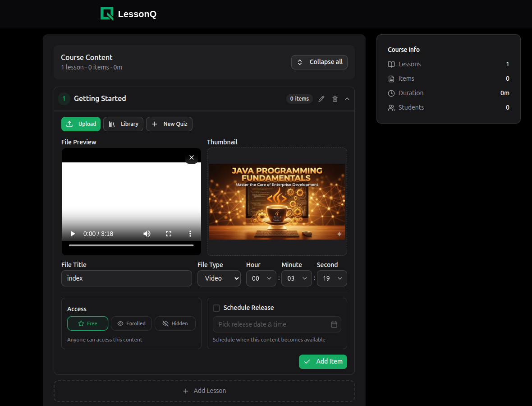Click the Add Item button
532x406 pixels.
pyautogui.click(x=323, y=361)
